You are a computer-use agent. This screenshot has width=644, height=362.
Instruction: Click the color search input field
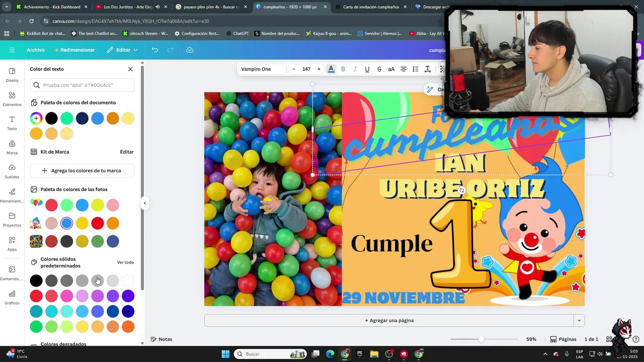[x=82, y=85]
